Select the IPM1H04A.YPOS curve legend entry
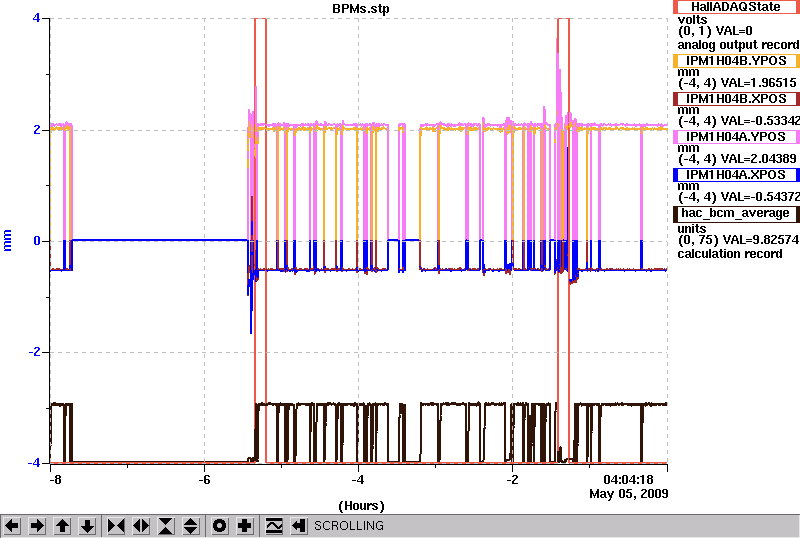 click(x=736, y=137)
